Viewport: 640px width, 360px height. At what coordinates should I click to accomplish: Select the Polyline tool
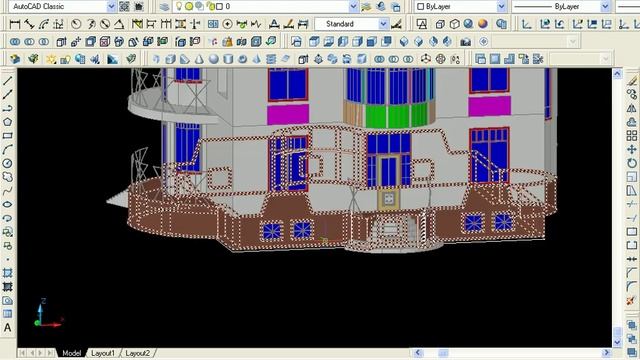[x=7, y=108]
